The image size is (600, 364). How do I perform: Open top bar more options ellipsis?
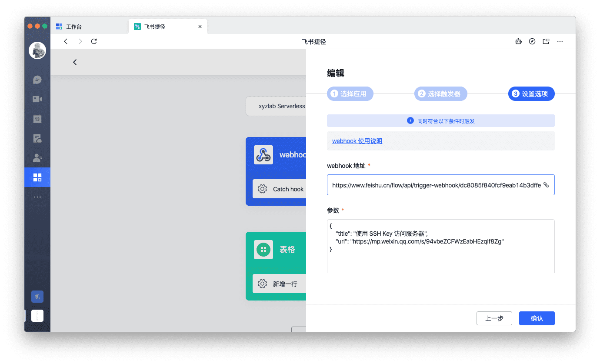point(560,41)
